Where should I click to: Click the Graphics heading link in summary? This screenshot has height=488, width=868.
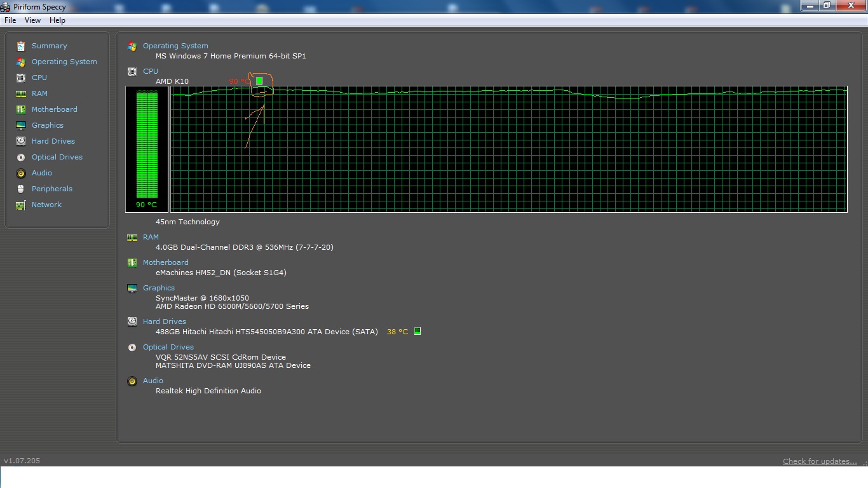tap(159, 288)
